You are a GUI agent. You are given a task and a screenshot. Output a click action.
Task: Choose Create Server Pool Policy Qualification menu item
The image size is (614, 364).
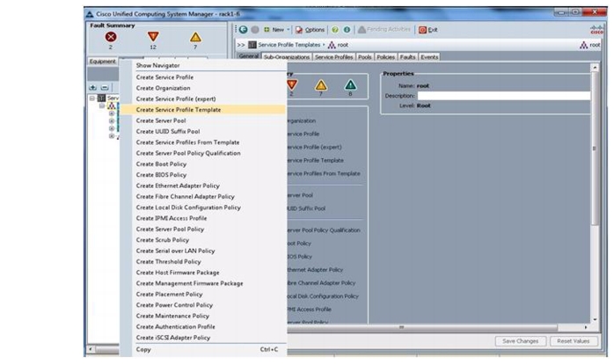[203, 153]
